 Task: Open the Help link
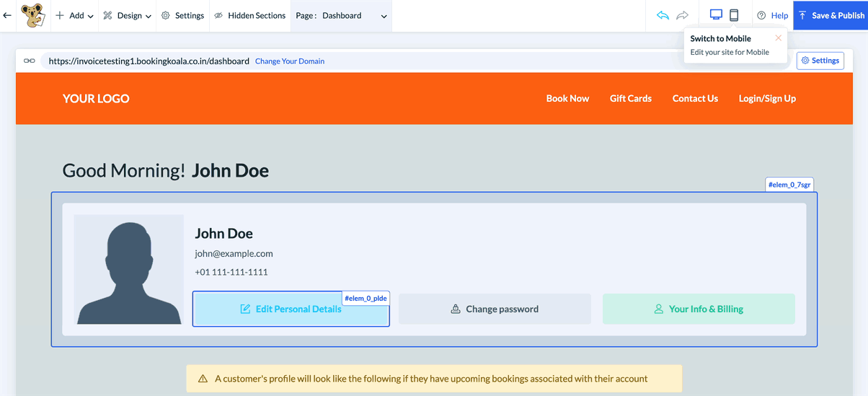[x=772, y=15]
